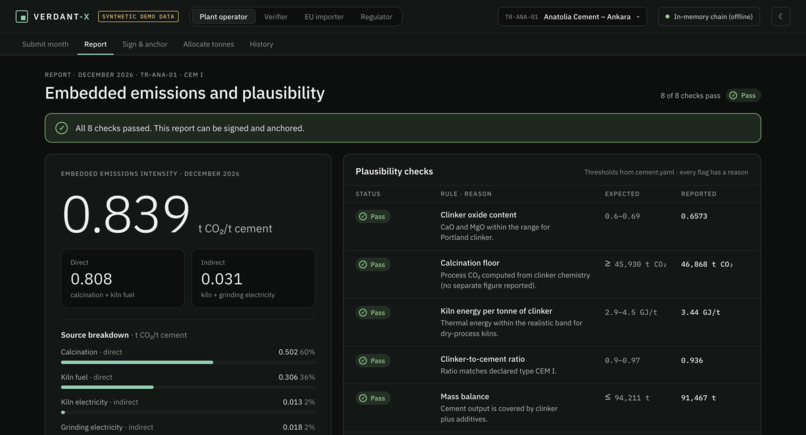Image resolution: width=806 pixels, height=435 pixels.
Task: Click the Clinker-to-cement ratio rule title
Action: (x=482, y=359)
